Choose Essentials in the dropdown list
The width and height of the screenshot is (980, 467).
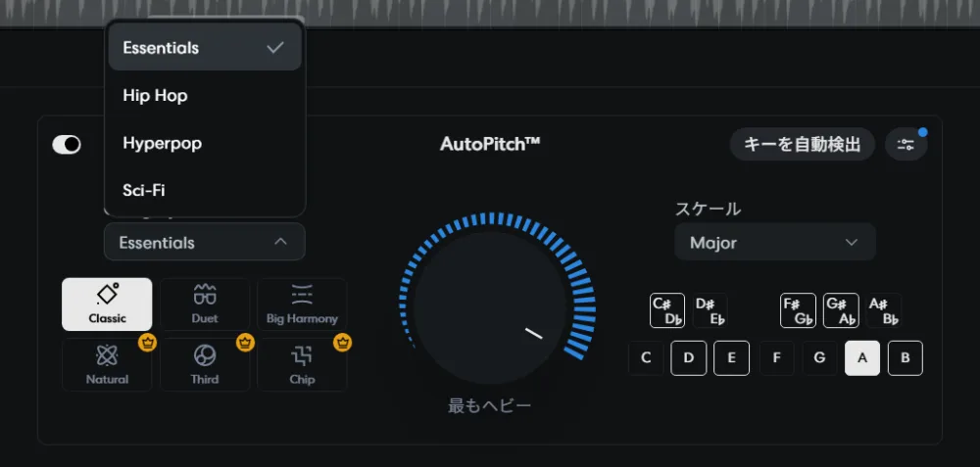click(x=205, y=48)
